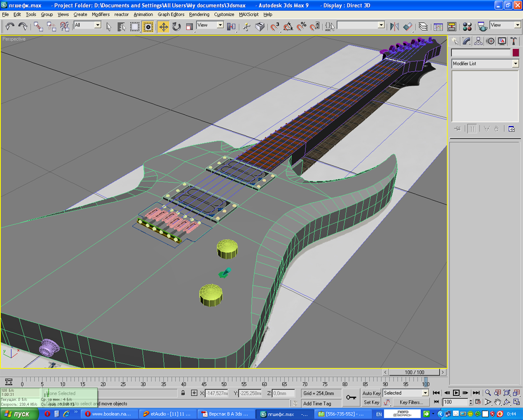Open the Utilities hammer panel tab

pyautogui.click(x=514, y=42)
